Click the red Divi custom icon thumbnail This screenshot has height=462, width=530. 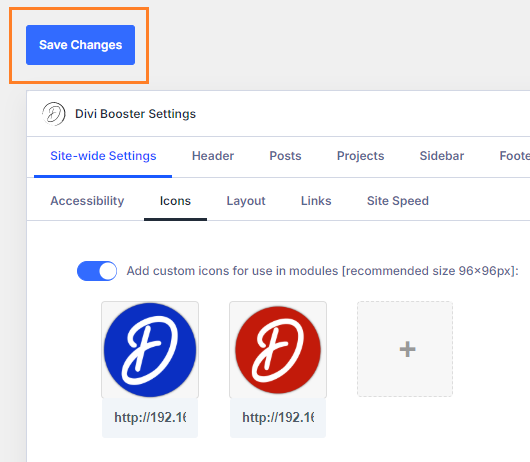[x=278, y=350]
